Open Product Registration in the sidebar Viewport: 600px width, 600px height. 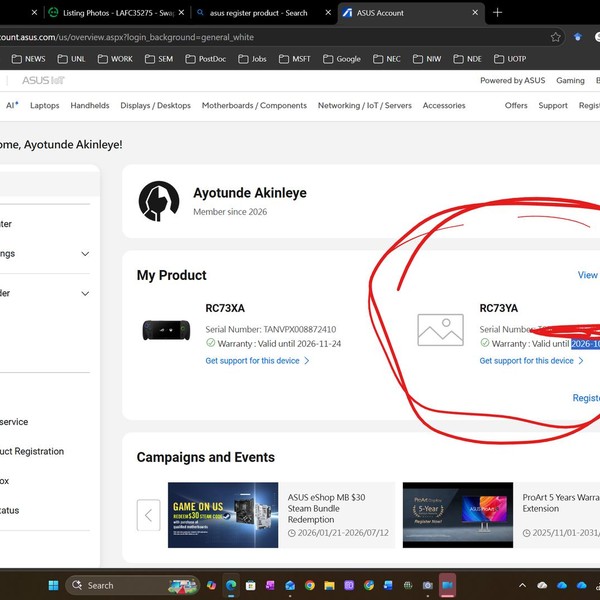click(32, 451)
